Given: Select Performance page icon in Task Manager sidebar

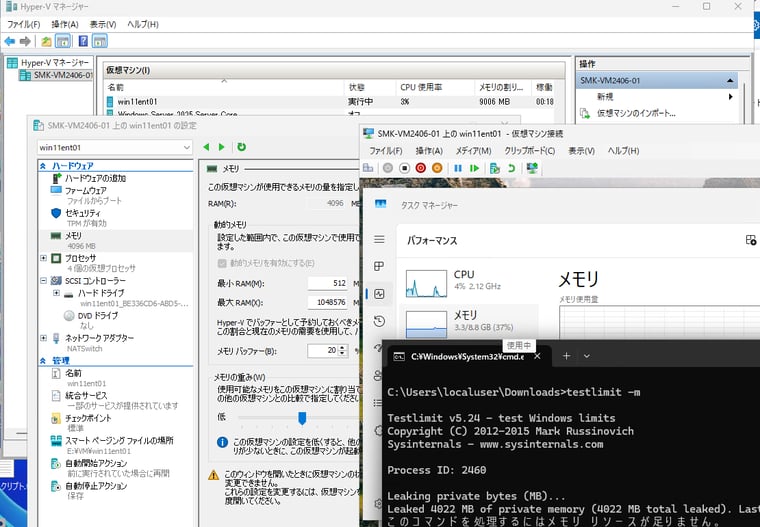Looking at the screenshot, I should click(379, 294).
